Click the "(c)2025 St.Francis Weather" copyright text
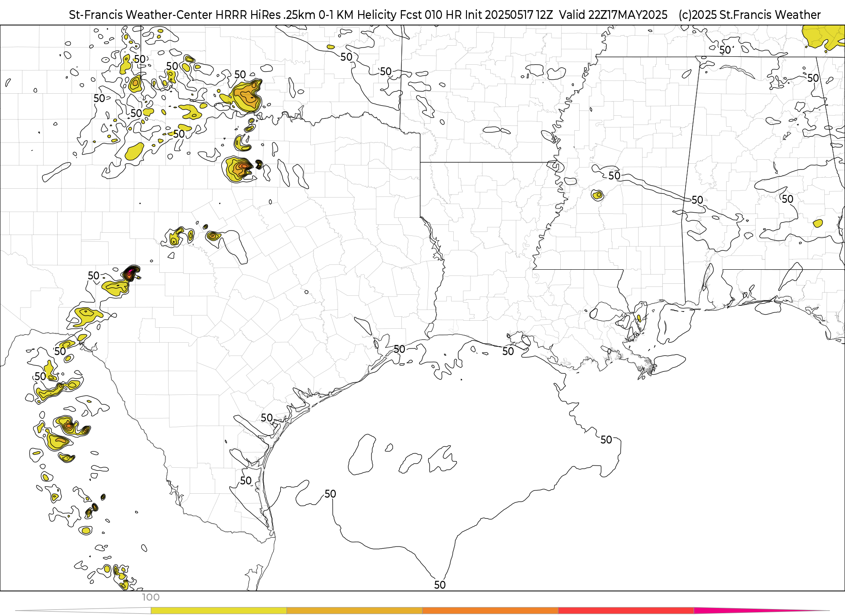 click(x=749, y=15)
